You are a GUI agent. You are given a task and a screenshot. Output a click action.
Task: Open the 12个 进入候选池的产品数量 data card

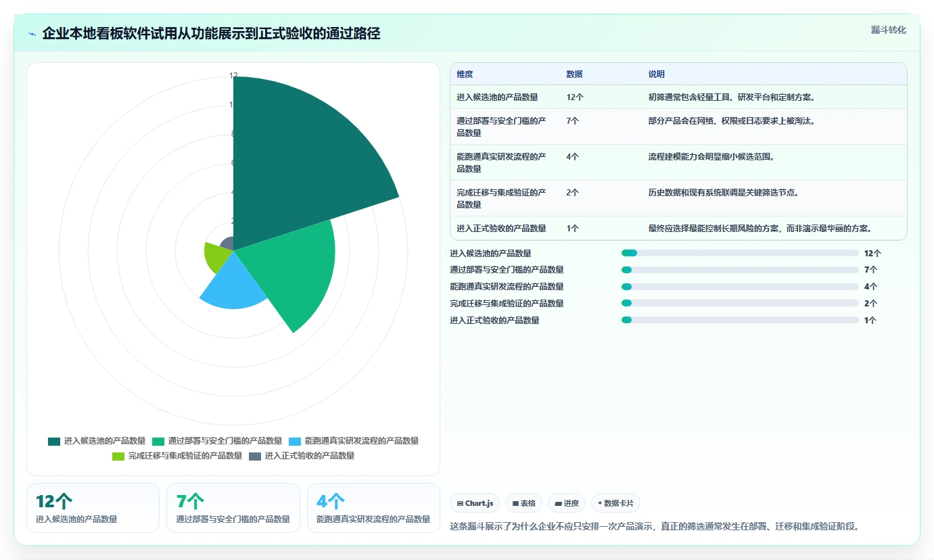(93, 508)
